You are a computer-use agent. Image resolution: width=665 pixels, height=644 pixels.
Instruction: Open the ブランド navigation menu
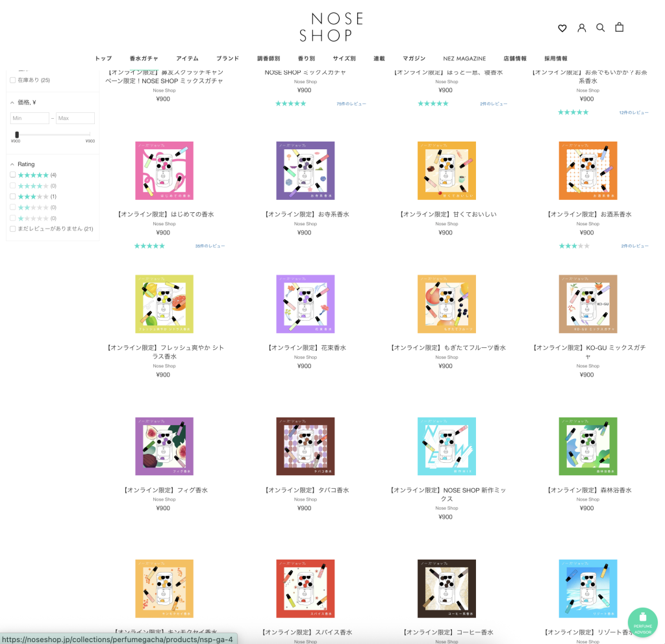pyautogui.click(x=227, y=58)
